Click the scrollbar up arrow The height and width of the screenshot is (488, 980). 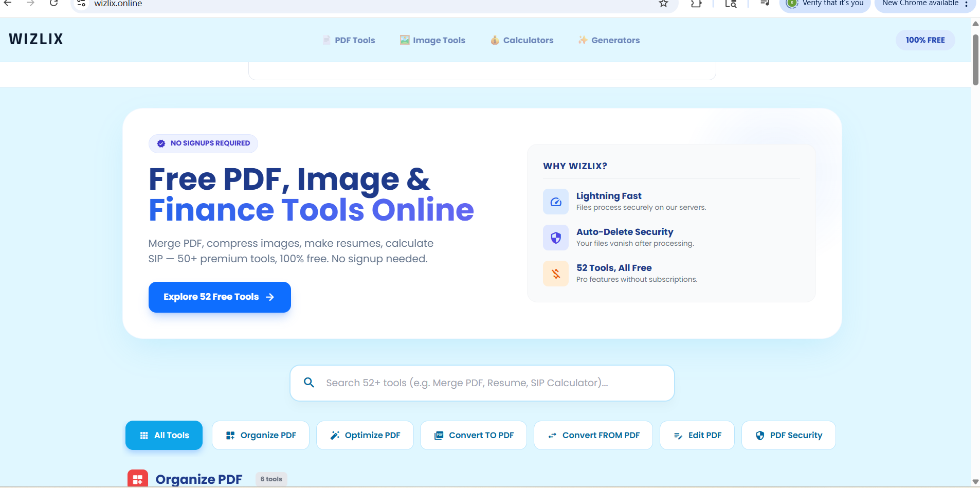pyautogui.click(x=975, y=24)
